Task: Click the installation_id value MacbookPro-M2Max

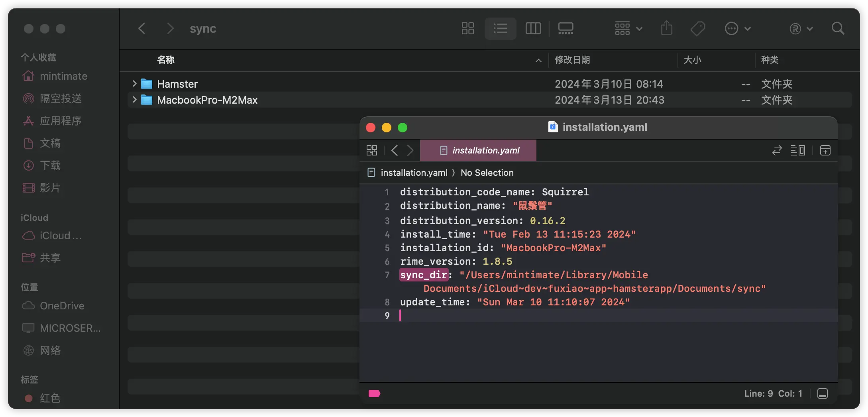Action: (554, 248)
